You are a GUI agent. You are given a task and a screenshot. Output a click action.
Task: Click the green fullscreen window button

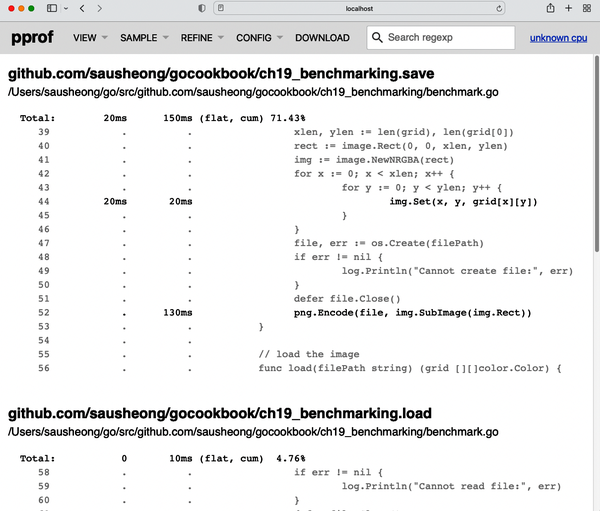[31, 8]
